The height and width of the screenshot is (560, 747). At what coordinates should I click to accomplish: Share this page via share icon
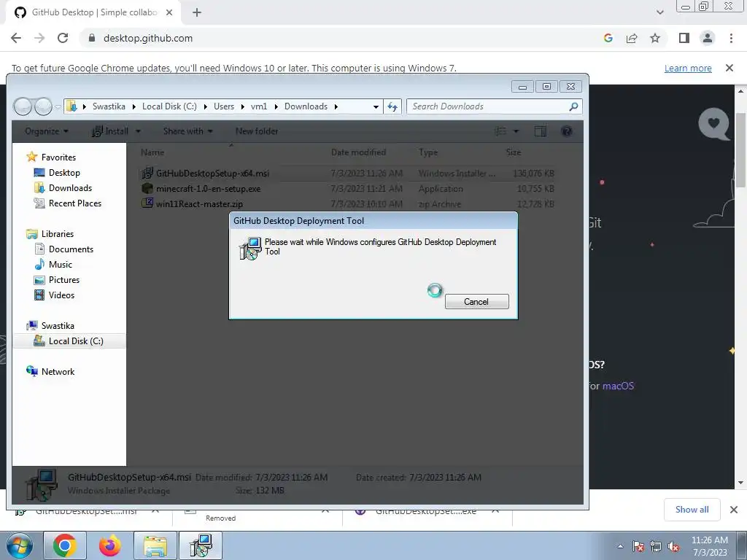coord(632,38)
